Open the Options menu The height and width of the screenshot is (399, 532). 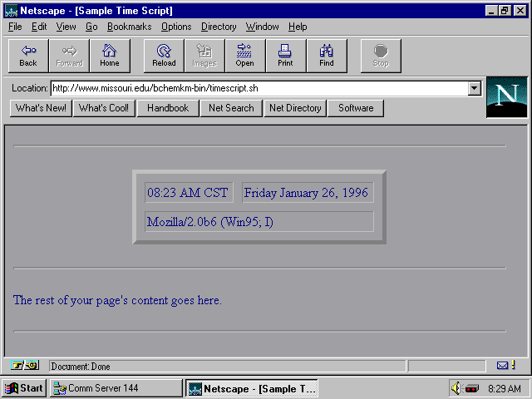176,27
